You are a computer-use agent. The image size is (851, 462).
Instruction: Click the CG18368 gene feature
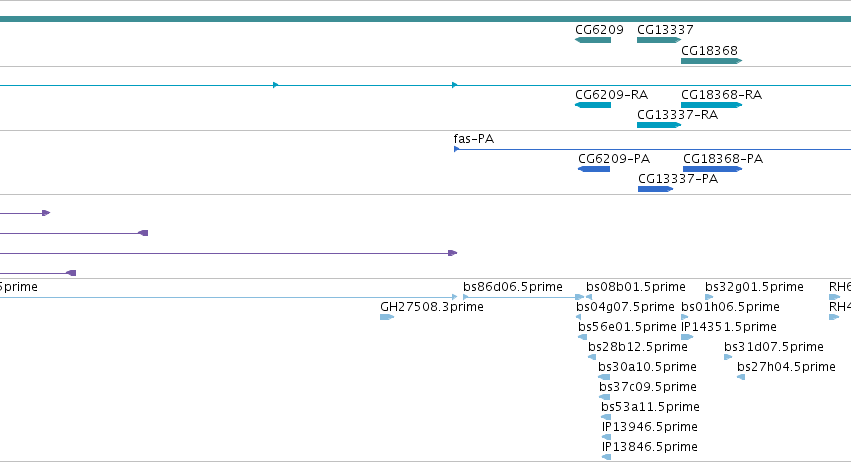click(712, 61)
